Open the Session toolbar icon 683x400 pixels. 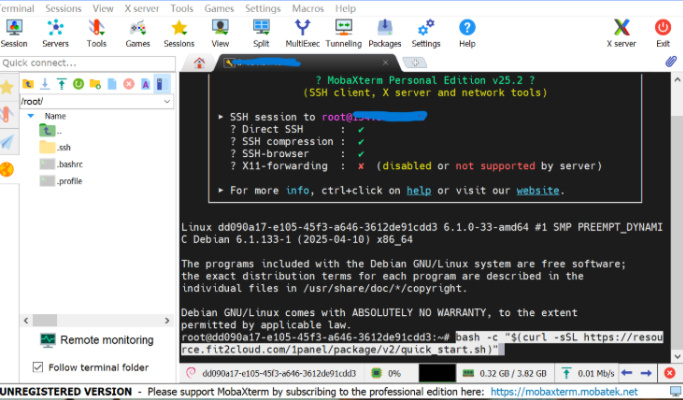pos(14,33)
